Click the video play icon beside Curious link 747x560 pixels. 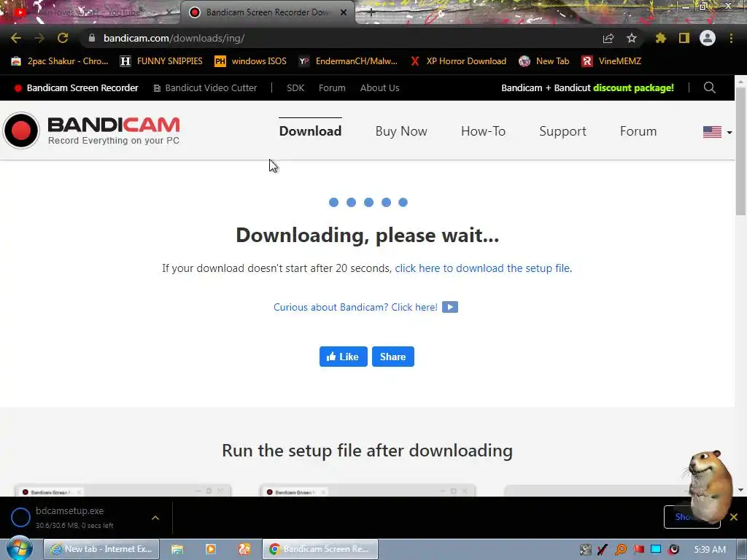pos(449,307)
